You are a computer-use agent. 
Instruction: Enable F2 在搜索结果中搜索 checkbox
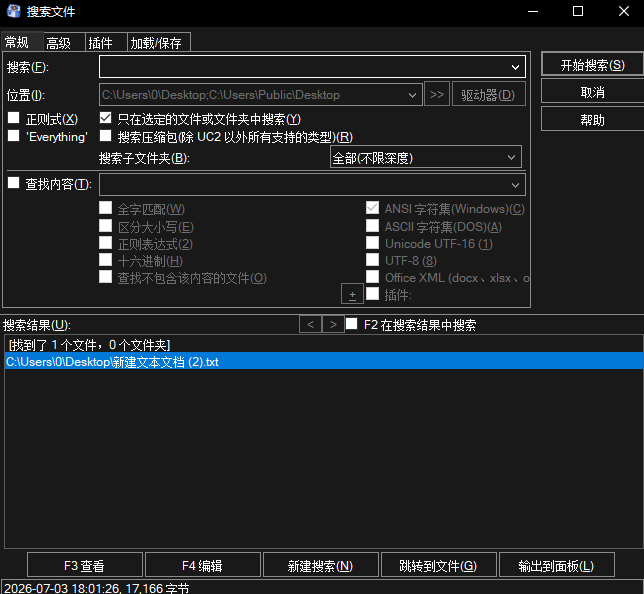pyautogui.click(x=352, y=324)
